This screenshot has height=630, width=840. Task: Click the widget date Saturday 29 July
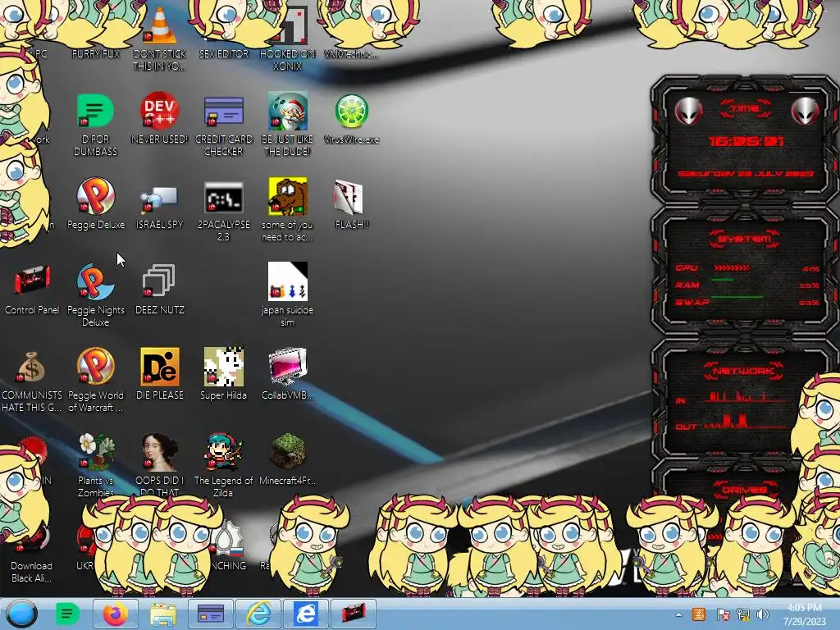(x=746, y=174)
